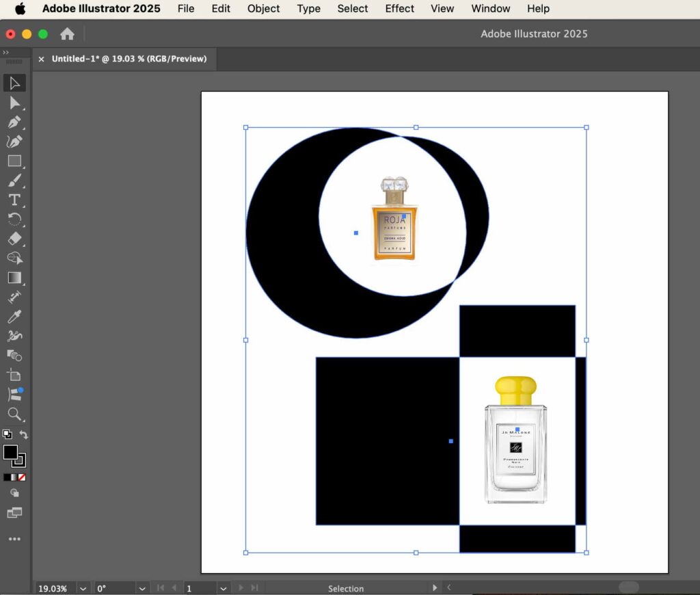This screenshot has height=595, width=700.
Task: Reset to default fill and stroke
Action: point(7,434)
